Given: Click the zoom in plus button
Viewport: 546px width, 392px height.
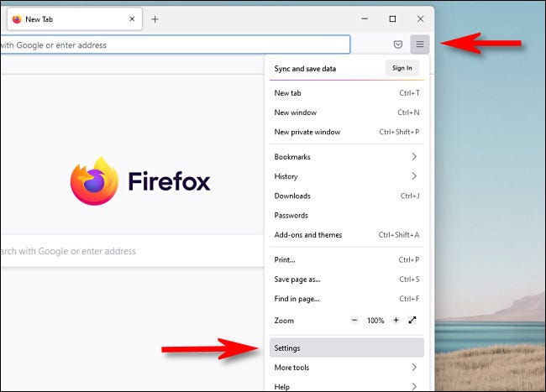Looking at the screenshot, I should coord(396,321).
